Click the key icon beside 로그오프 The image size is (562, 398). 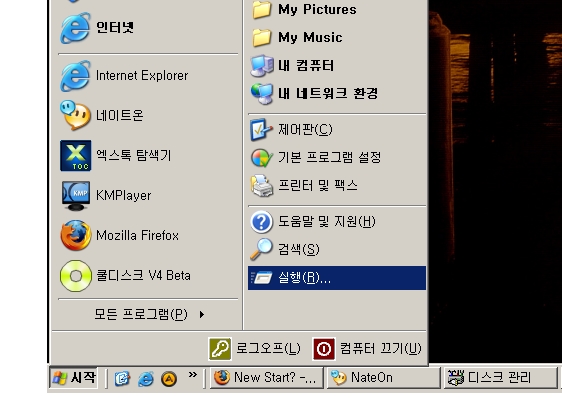(x=220, y=349)
